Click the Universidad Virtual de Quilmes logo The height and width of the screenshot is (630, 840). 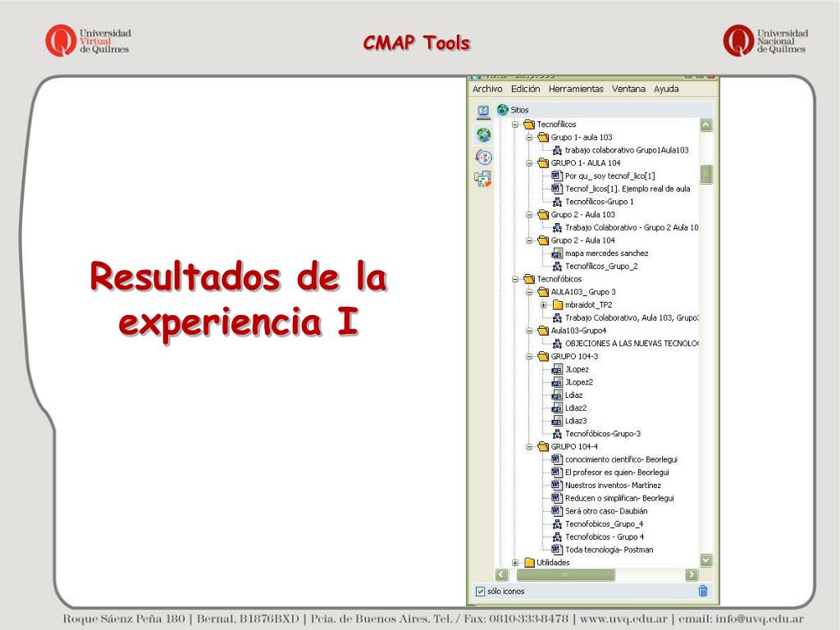point(87,41)
